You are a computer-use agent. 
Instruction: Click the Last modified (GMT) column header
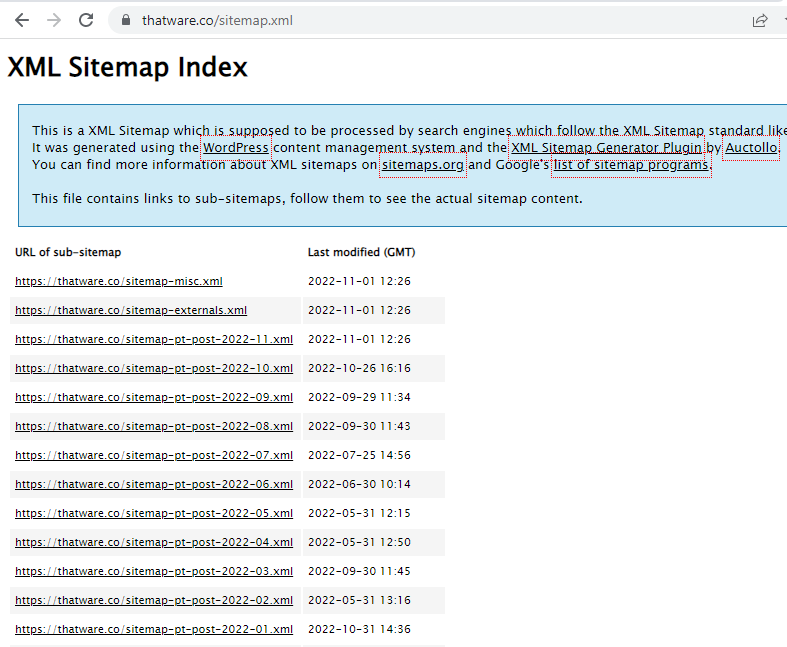(x=361, y=252)
